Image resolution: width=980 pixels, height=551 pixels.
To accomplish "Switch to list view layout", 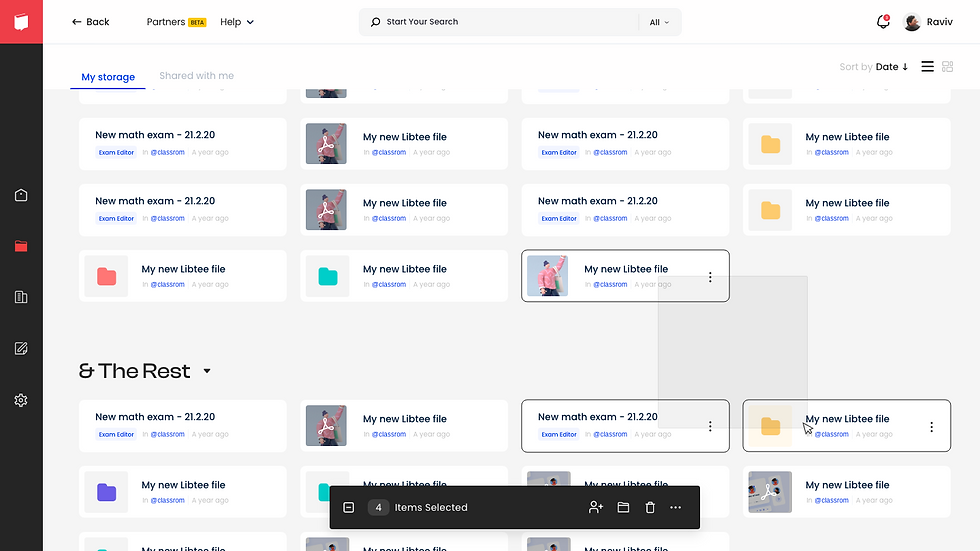I will pos(928,66).
